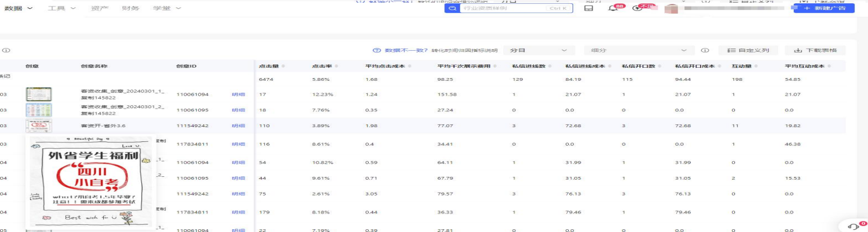The width and height of the screenshot is (868, 232).
Task: Sort by 私信开口成本 column
Action: [x=719, y=66]
